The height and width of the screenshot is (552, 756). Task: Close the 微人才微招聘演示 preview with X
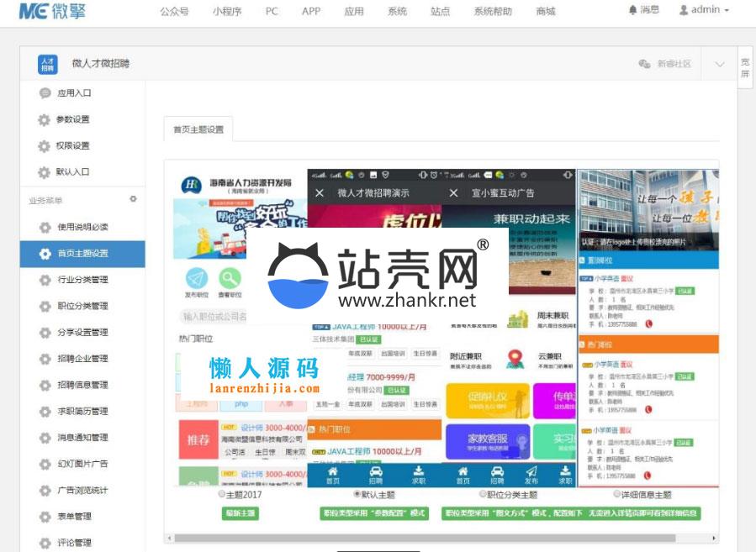320,193
